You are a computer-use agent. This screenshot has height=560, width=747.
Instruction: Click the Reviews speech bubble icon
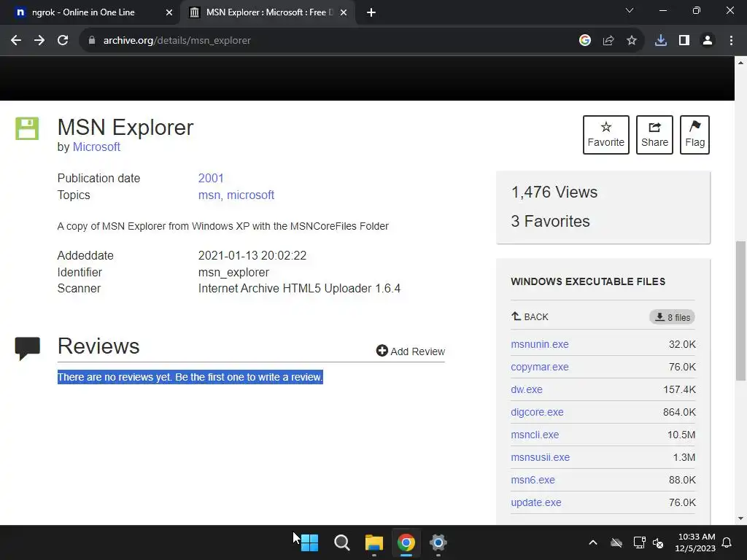pos(28,349)
